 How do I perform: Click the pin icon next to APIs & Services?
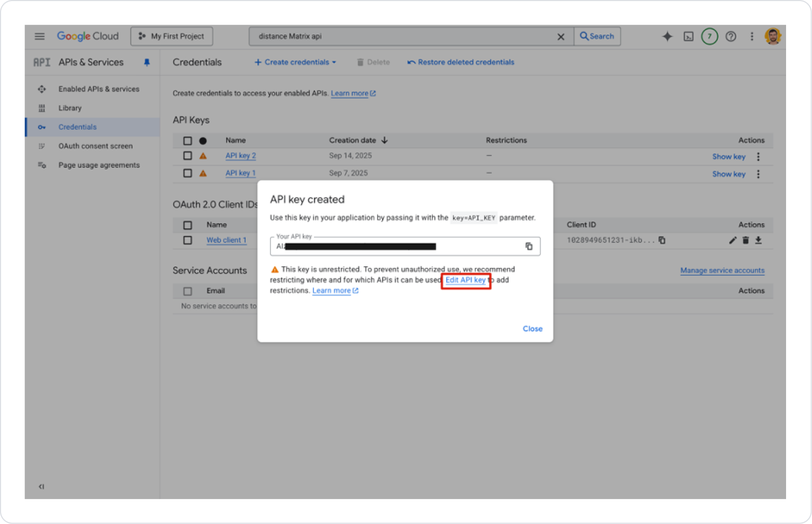(x=147, y=62)
